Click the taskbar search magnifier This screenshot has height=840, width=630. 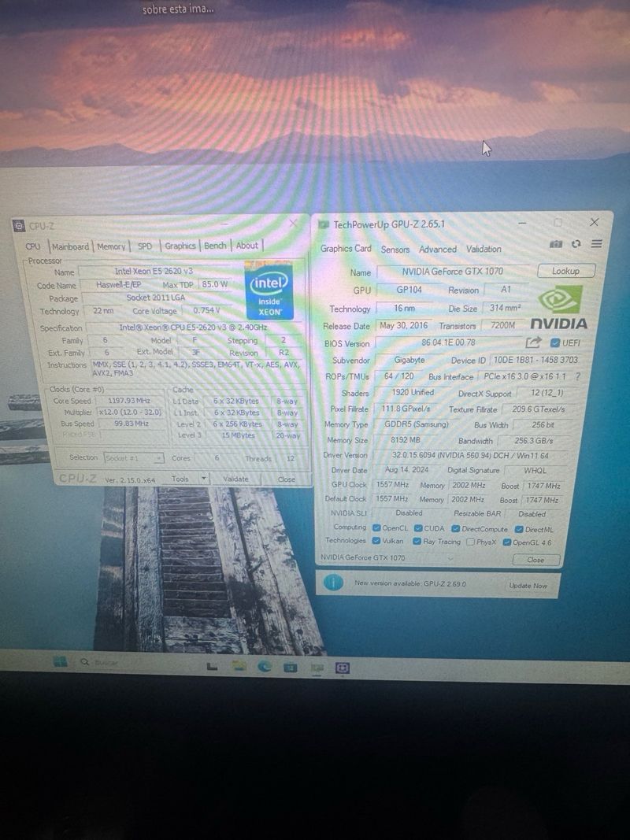(84, 662)
